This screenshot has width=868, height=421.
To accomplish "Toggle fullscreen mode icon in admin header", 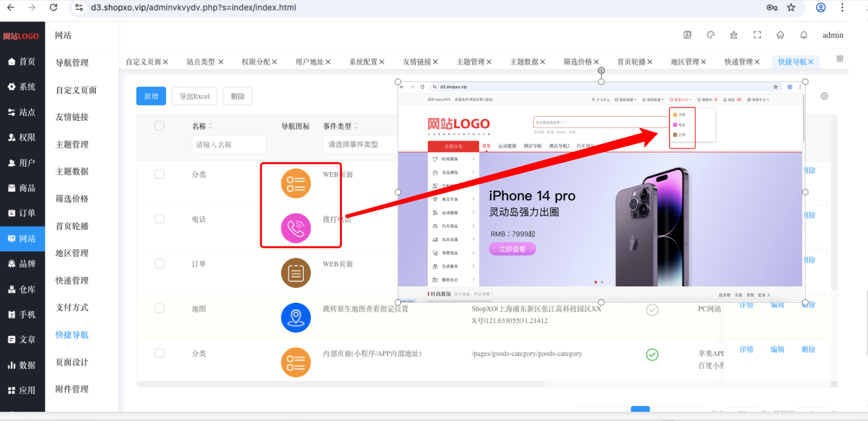I will 757,35.
